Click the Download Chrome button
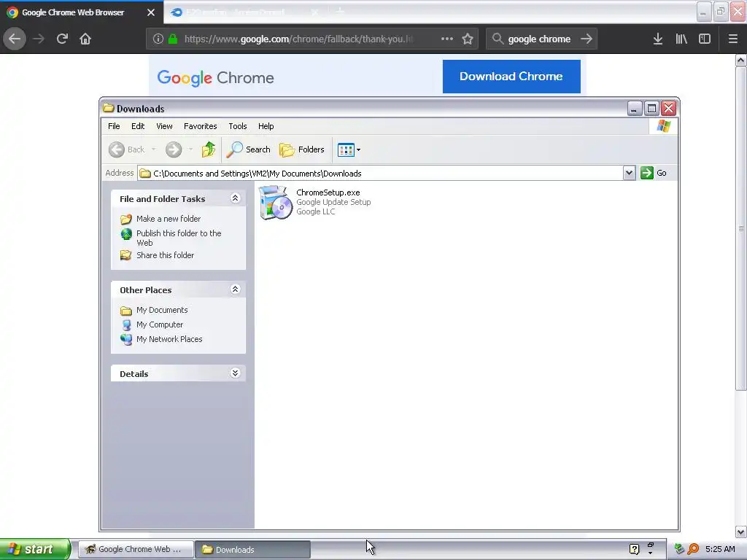Viewport: 747px width, 560px height. (511, 76)
